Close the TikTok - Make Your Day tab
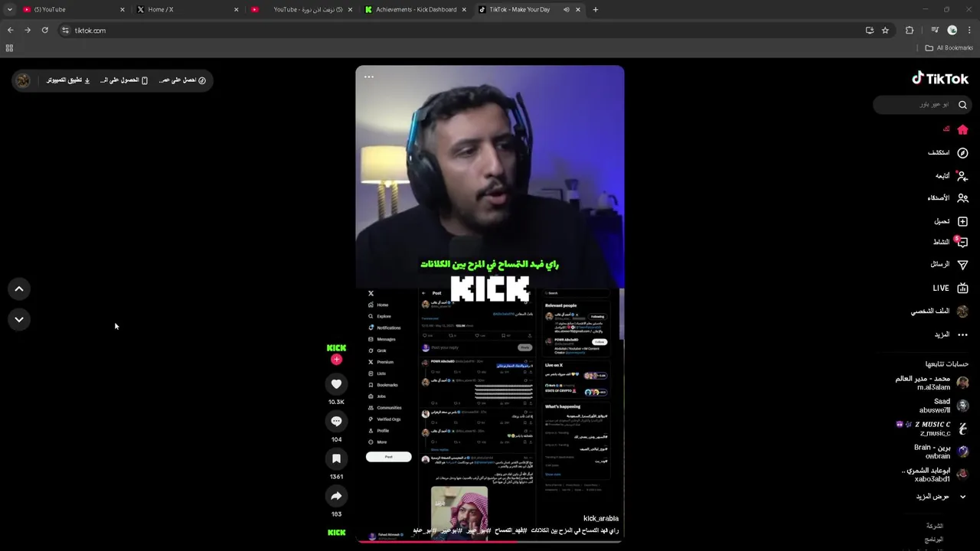The height and width of the screenshot is (551, 980). (578, 9)
